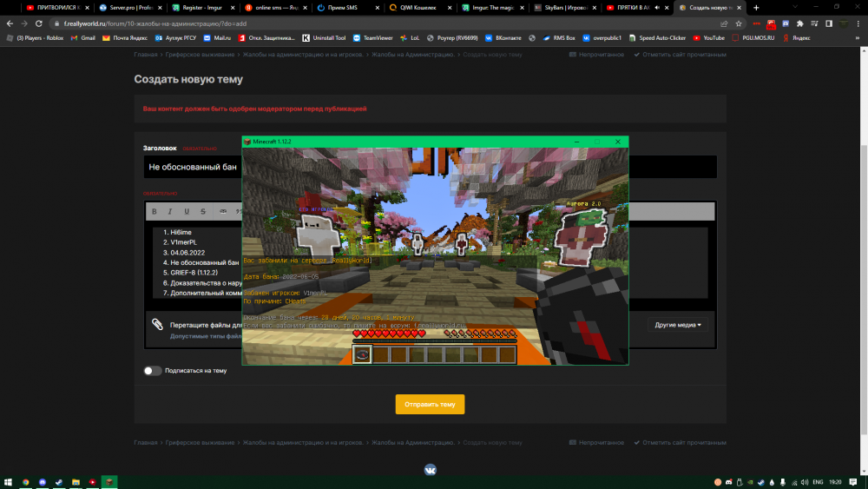Viewport: 868px width, 489px height.
Task: Switch to the SkyBars tab
Action: [565, 8]
